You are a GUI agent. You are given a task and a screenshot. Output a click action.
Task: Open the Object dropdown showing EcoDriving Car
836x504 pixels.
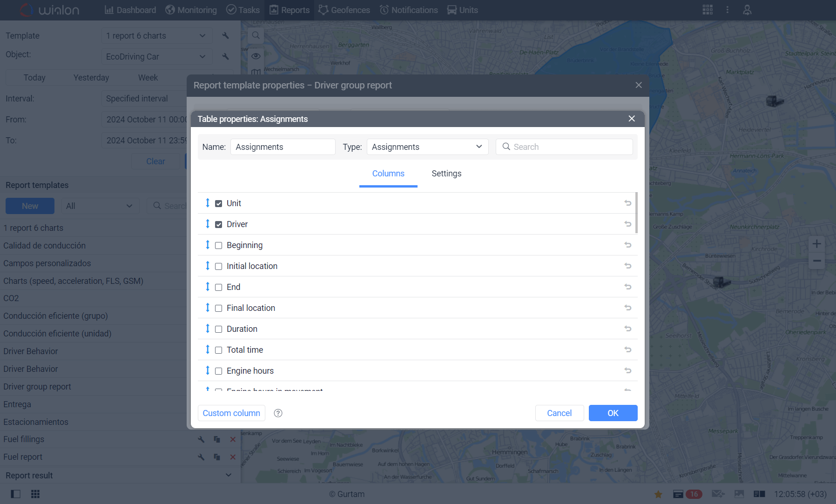pyautogui.click(x=156, y=56)
